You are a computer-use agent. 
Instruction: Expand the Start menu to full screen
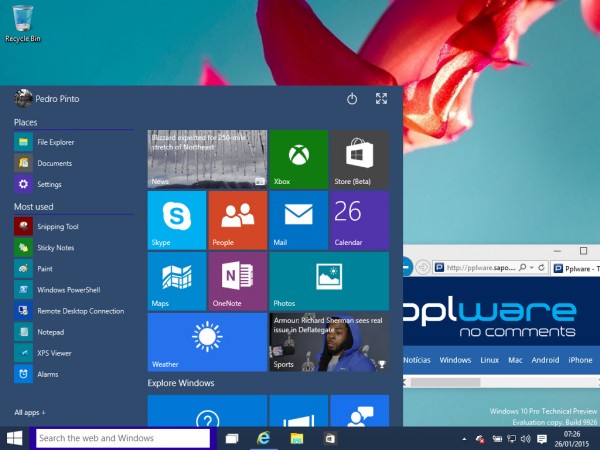point(381,99)
